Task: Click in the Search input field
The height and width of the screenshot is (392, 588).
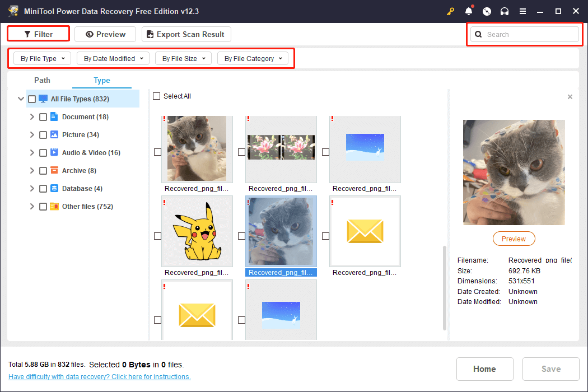Action: coord(524,35)
